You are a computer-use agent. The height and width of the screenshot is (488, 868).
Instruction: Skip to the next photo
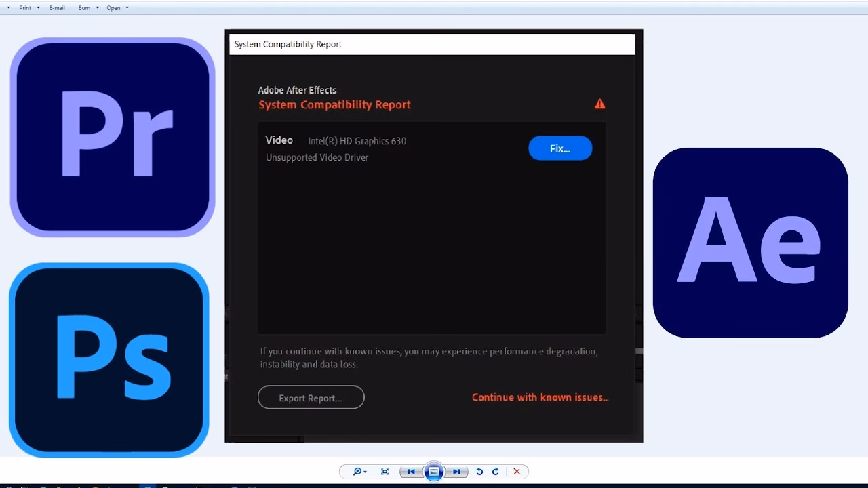click(x=456, y=472)
